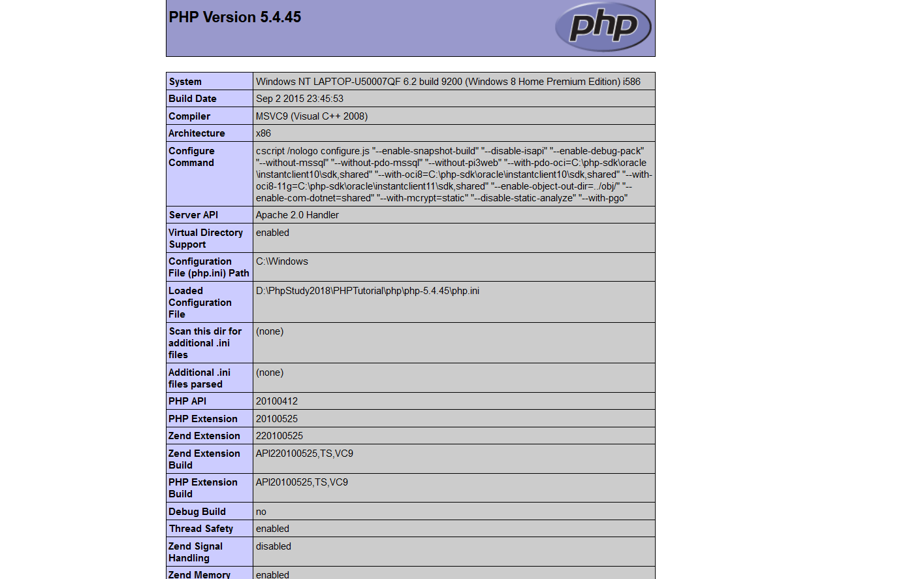924x579 pixels.
Task: Click the Server API label
Action: click(193, 215)
